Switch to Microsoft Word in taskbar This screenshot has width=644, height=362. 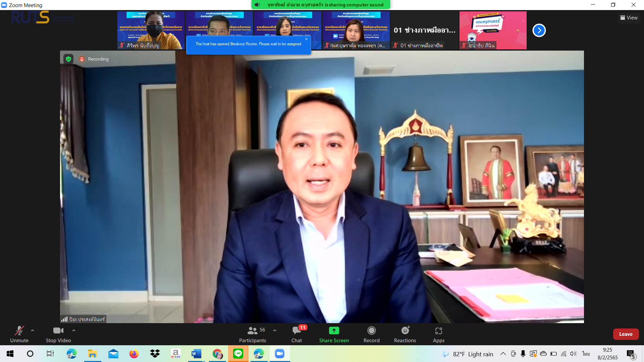[x=196, y=354]
